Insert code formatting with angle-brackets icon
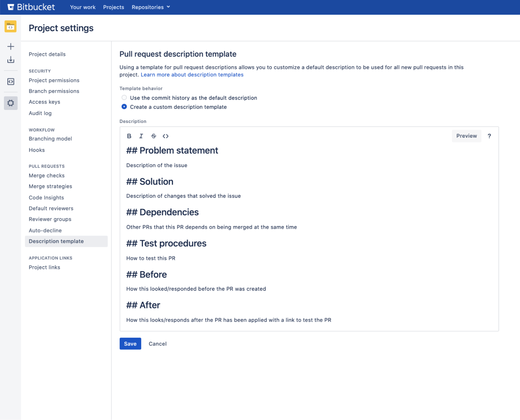This screenshot has height=420, width=520. (166, 136)
